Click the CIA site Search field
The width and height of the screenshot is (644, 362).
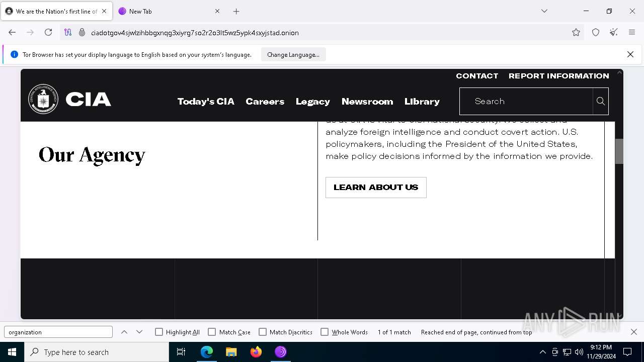(x=526, y=101)
